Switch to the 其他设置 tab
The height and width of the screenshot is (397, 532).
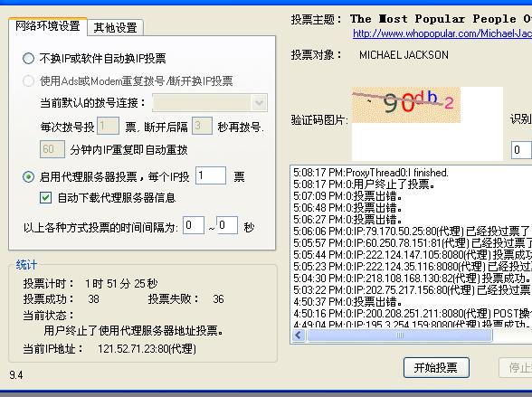click(116, 27)
